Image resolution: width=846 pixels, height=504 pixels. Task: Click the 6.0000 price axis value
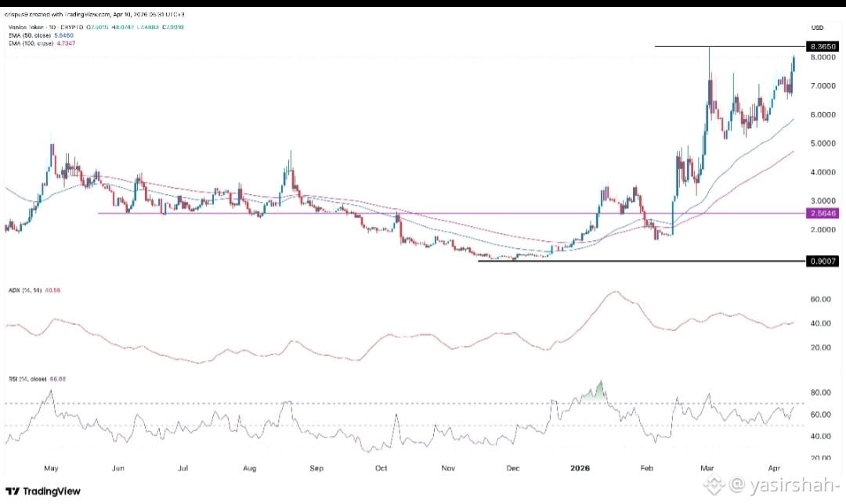coord(822,114)
